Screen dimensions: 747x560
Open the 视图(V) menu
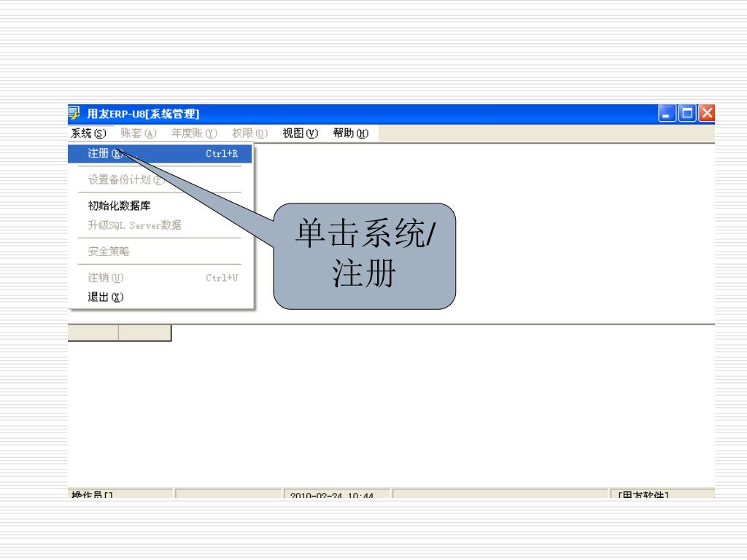click(300, 133)
